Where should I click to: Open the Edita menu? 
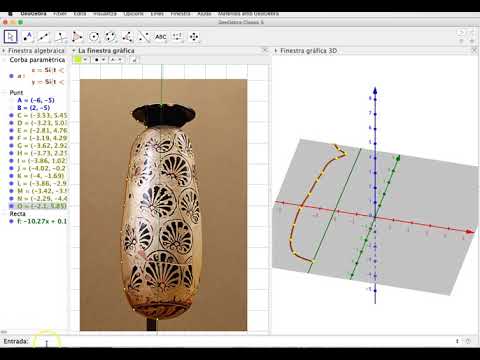pyautogui.click(x=80, y=14)
